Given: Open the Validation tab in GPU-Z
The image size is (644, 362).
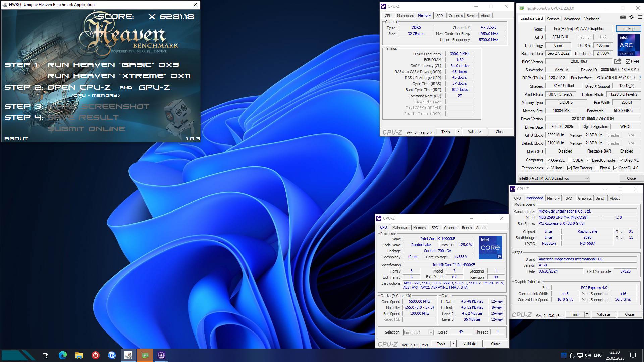Looking at the screenshot, I should 592,19.
